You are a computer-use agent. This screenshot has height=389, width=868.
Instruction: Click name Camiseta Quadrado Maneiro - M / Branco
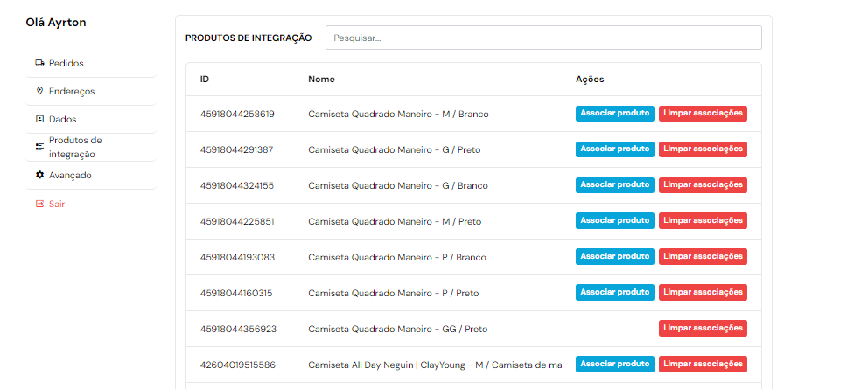tap(399, 114)
